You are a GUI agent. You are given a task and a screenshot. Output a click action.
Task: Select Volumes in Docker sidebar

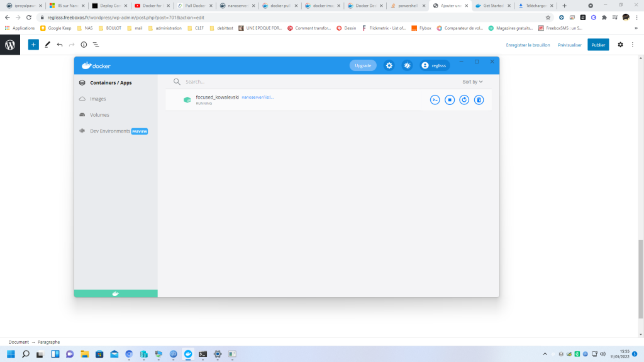tap(99, 115)
